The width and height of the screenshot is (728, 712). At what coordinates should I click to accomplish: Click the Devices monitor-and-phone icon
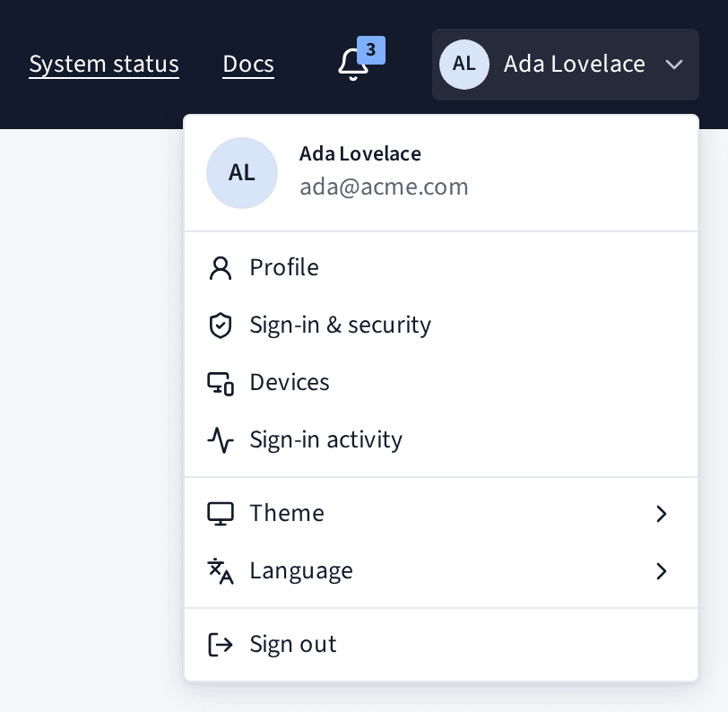pyautogui.click(x=221, y=383)
